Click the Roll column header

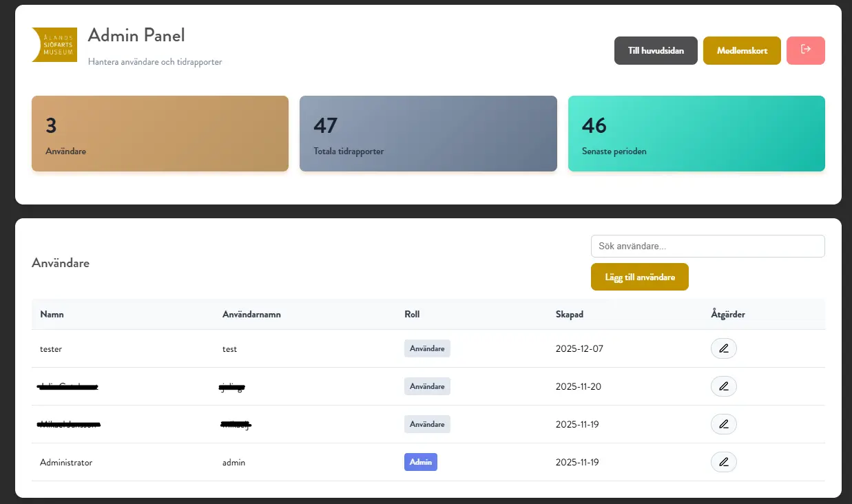pos(412,314)
